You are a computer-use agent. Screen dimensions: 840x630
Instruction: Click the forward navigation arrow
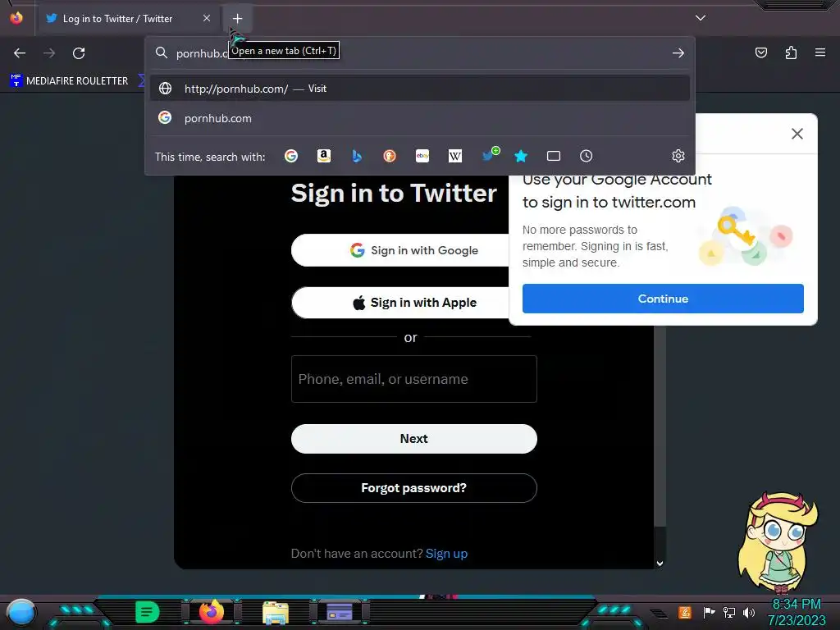(x=49, y=53)
